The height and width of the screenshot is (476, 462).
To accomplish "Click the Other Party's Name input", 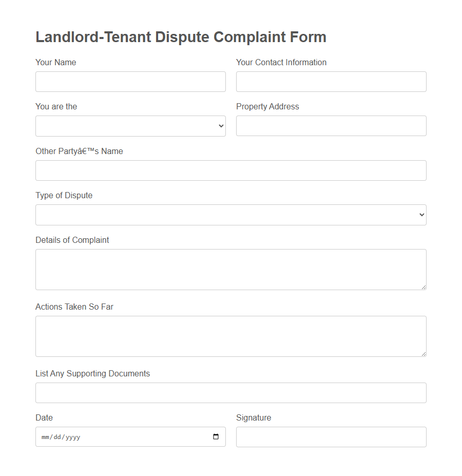I will (230, 170).
